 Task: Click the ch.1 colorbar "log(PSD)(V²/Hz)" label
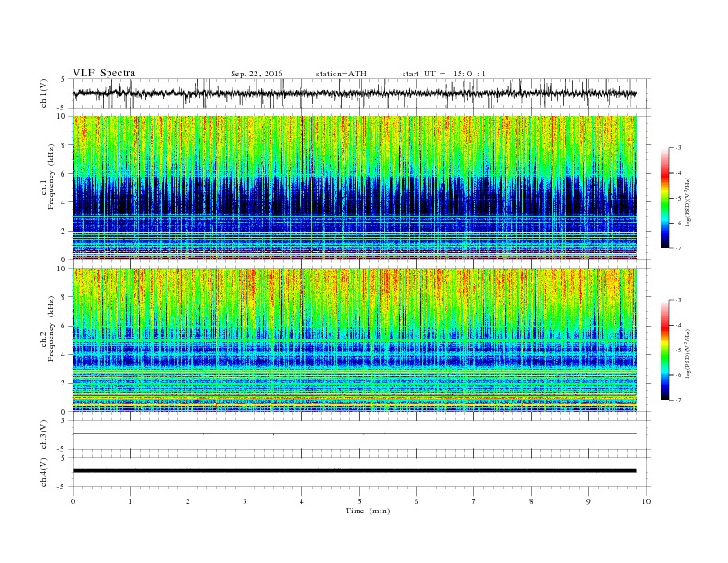pyautogui.click(x=689, y=201)
